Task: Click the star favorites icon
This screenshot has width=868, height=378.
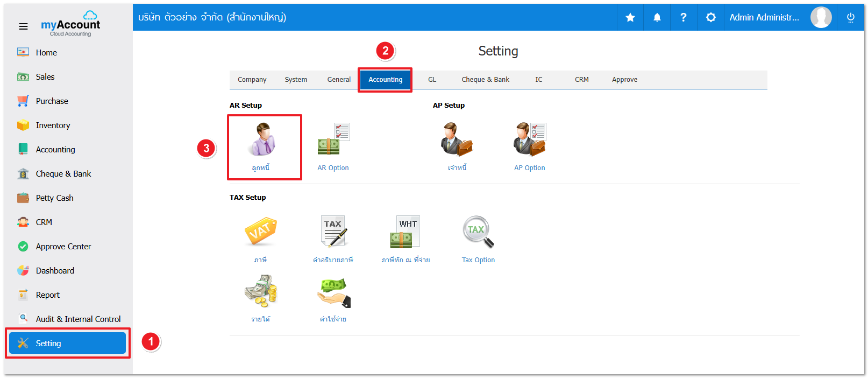Action: point(630,18)
